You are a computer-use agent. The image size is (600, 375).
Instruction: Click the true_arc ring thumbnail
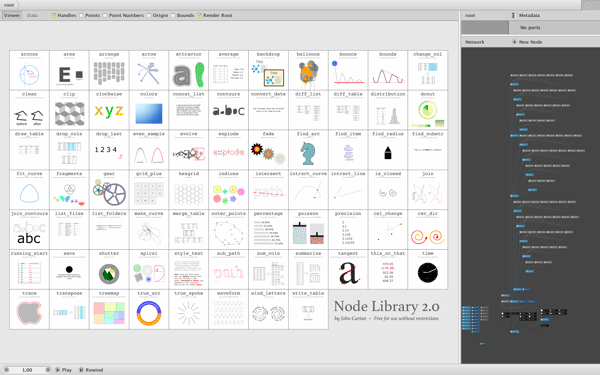[149, 309]
